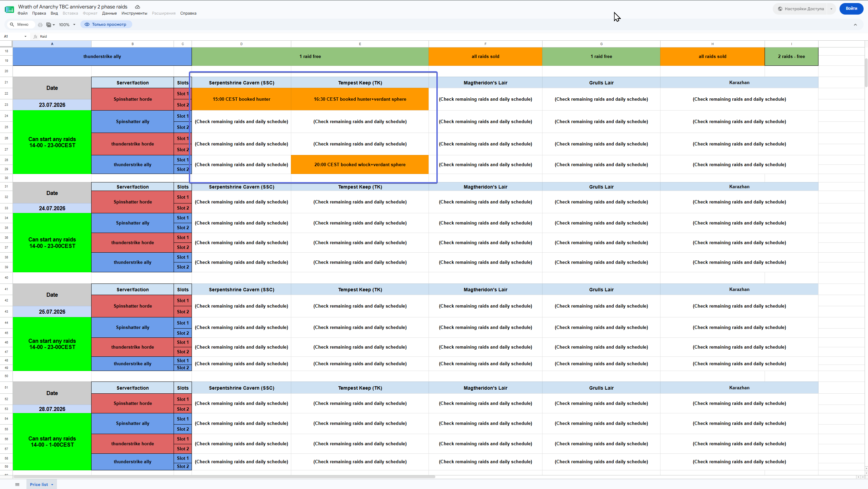Click the filter views calculator icon
The image size is (868, 489).
pyautogui.click(x=48, y=25)
